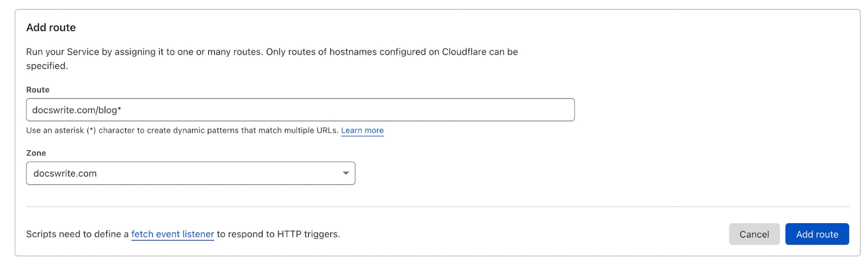Click the Zone dropdown caret arrow
The width and height of the screenshot is (868, 264).
pyautogui.click(x=346, y=173)
